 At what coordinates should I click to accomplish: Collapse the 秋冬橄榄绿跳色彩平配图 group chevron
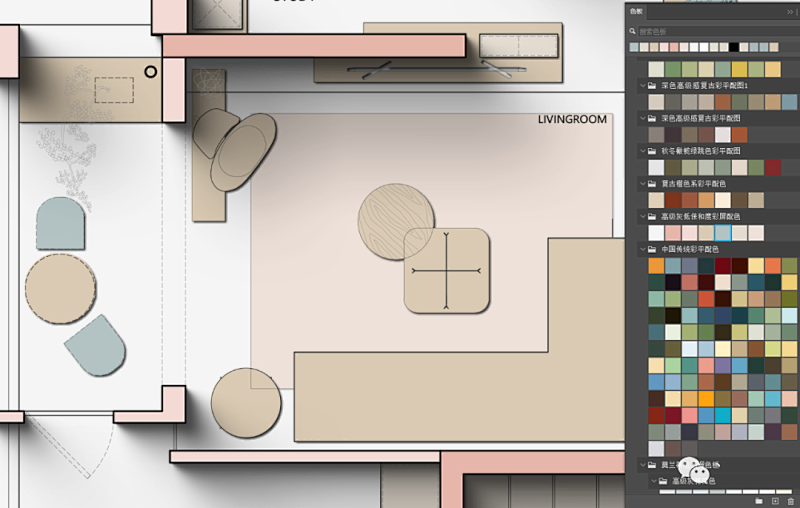(x=641, y=151)
